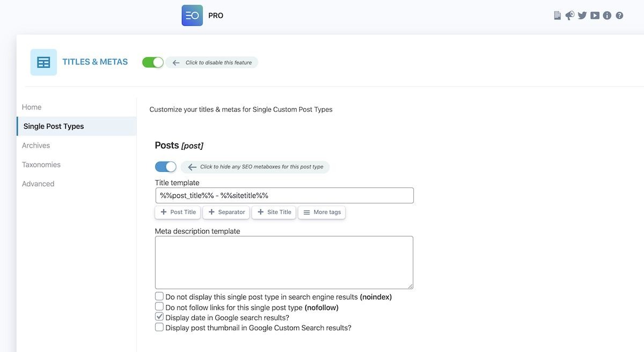Image resolution: width=644 pixels, height=352 pixels.
Task: Focus the Meta description template textarea
Action: (284, 262)
